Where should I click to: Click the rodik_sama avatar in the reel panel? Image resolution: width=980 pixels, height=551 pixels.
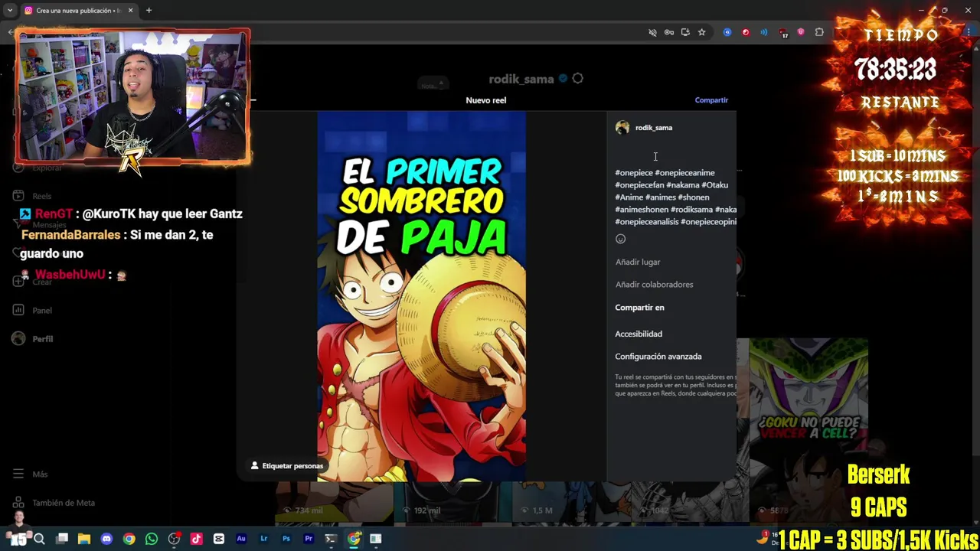click(x=622, y=128)
